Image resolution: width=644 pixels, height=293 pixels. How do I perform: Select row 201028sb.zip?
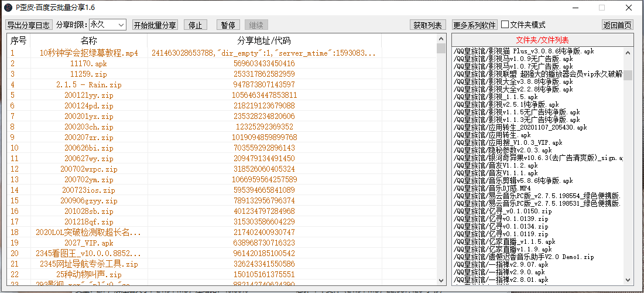coord(222,211)
